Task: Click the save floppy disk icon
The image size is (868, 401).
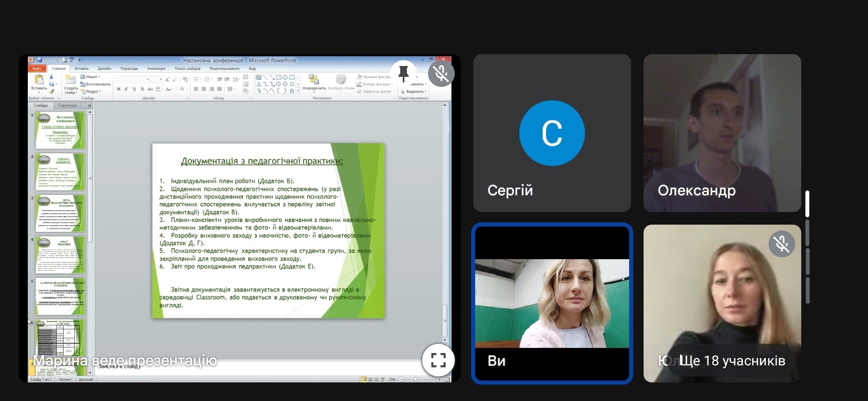Action: (x=40, y=60)
